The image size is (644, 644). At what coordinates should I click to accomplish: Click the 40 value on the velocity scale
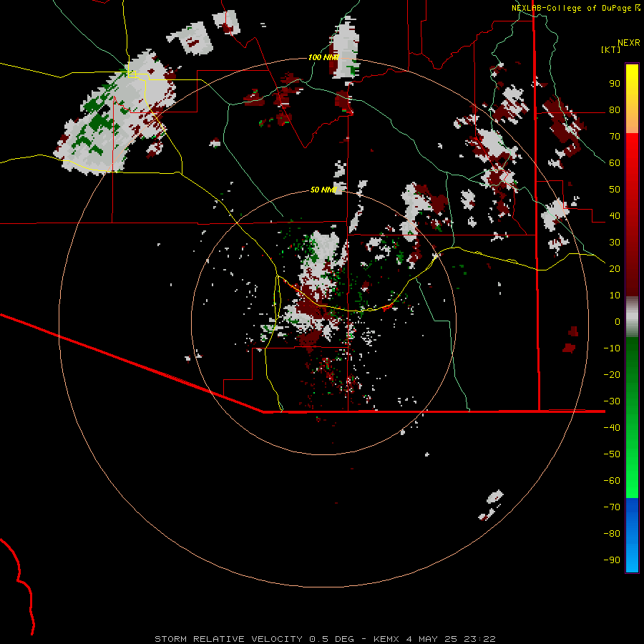(615, 215)
